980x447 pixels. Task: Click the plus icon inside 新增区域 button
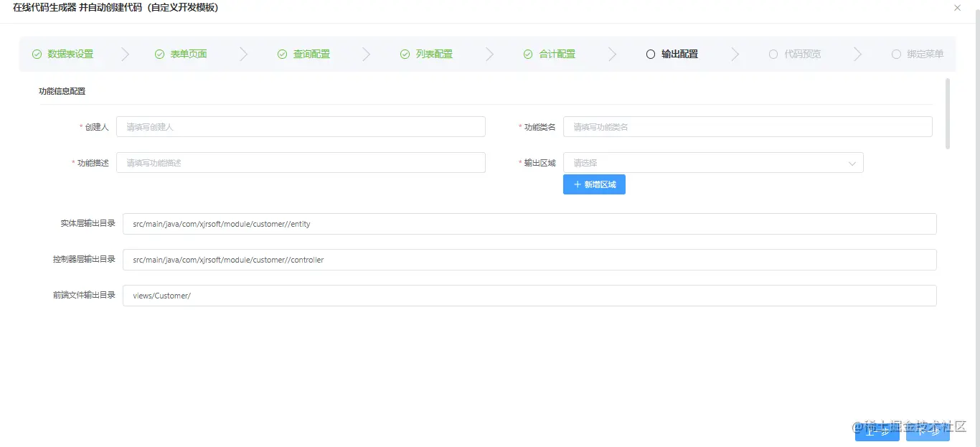coord(578,184)
